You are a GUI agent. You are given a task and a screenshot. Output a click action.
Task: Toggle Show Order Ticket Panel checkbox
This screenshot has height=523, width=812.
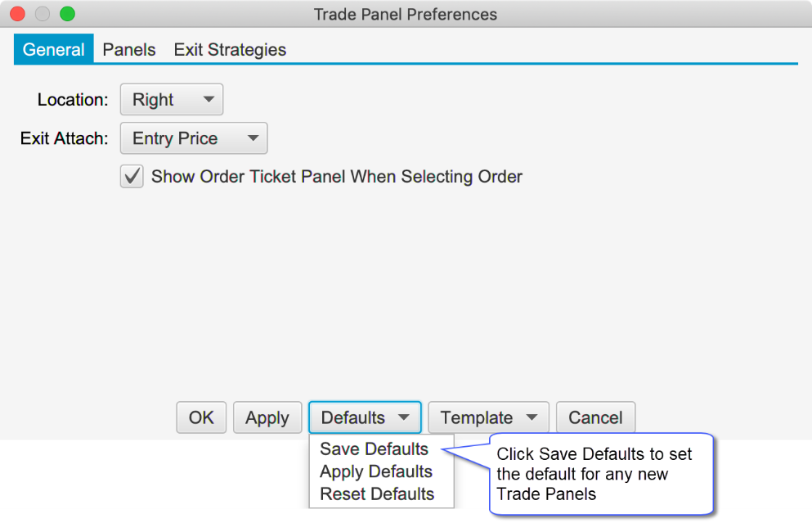point(132,176)
